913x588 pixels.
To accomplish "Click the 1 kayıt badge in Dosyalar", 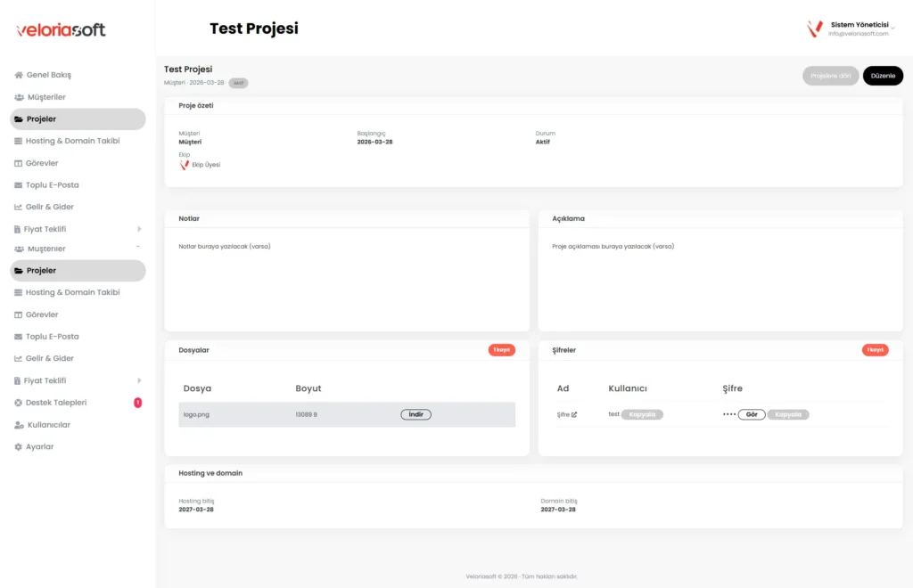I will point(501,350).
